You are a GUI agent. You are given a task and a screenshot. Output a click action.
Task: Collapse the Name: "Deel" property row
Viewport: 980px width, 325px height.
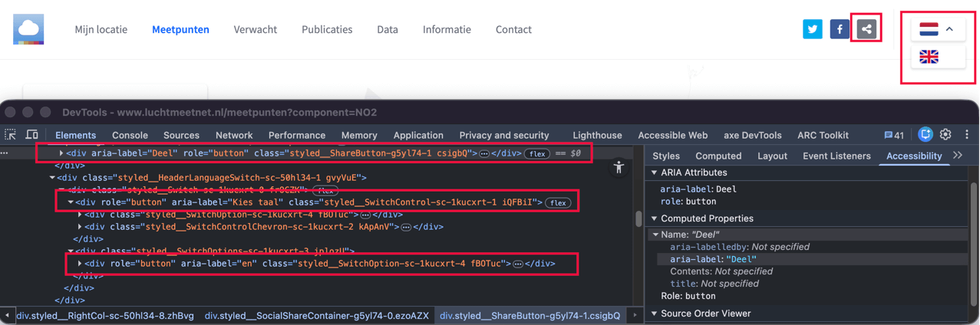(656, 235)
